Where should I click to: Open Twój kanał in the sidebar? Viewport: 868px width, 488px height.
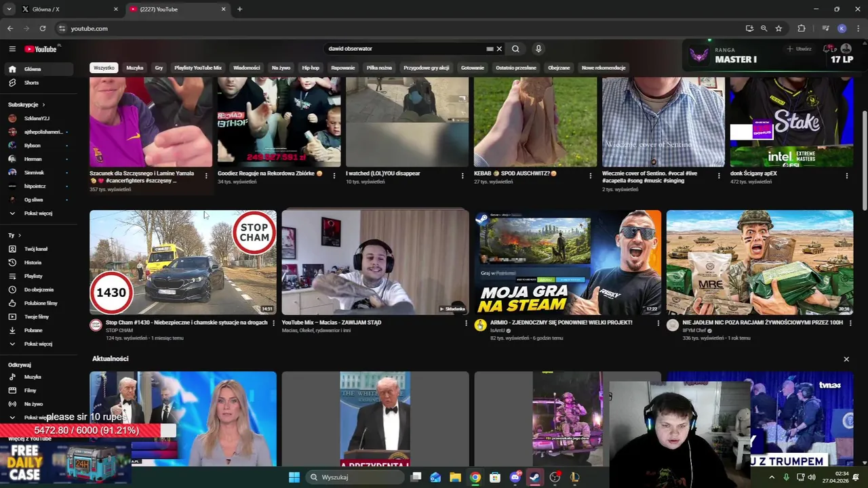click(36, 249)
